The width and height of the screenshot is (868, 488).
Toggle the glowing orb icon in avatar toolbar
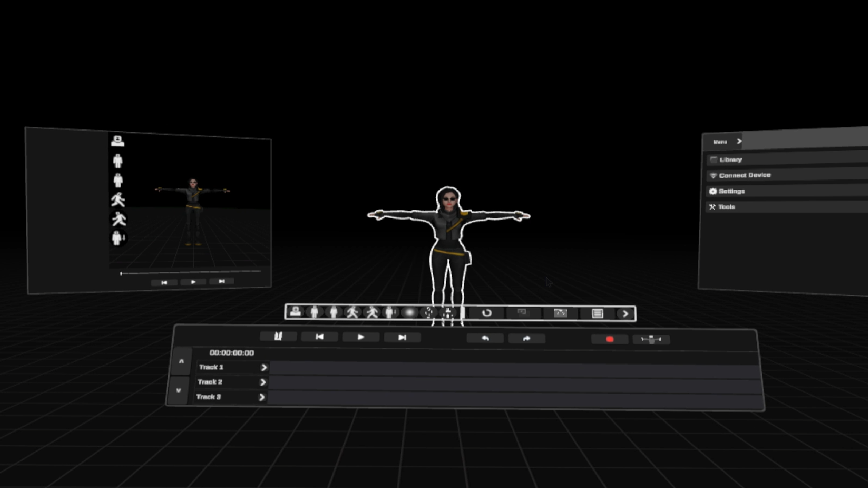click(x=410, y=312)
